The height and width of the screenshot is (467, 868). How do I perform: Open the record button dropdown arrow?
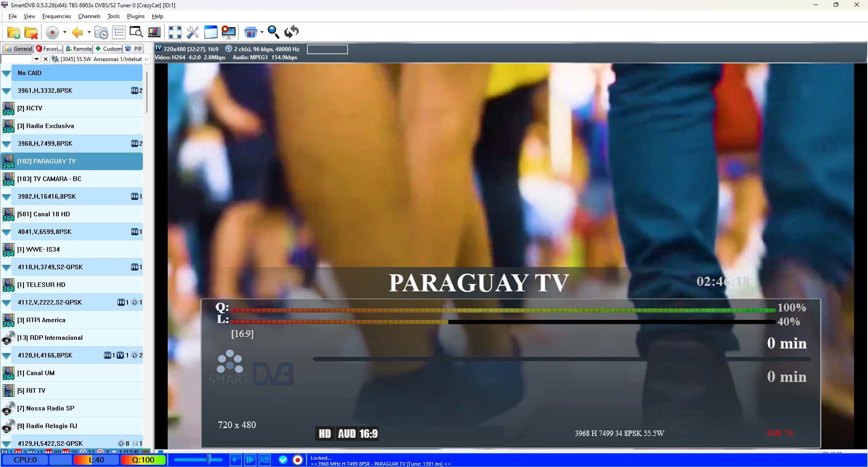[65, 33]
